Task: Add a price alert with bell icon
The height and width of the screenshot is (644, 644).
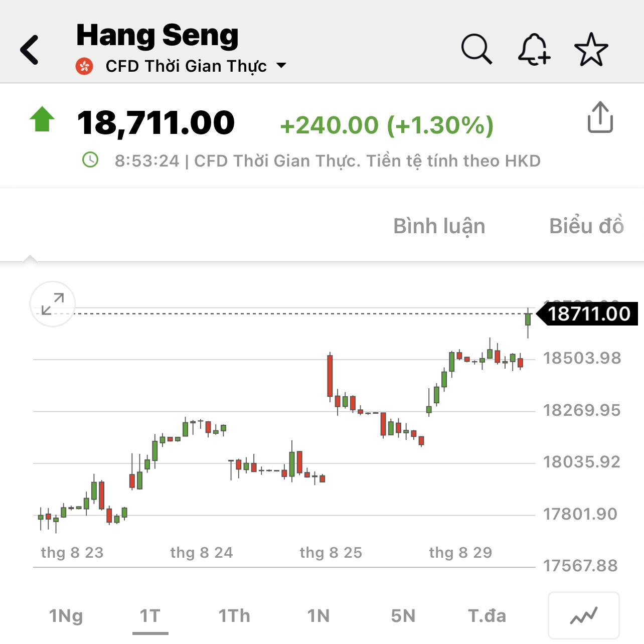Action: click(534, 49)
